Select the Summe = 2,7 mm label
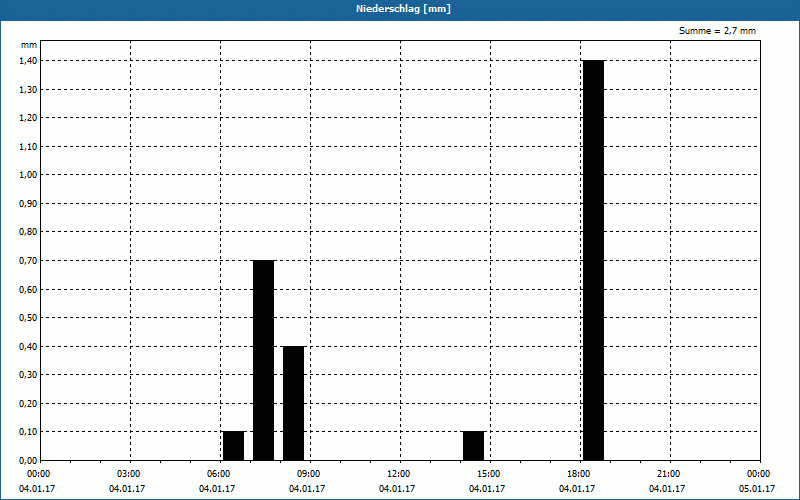 click(717, 31)
